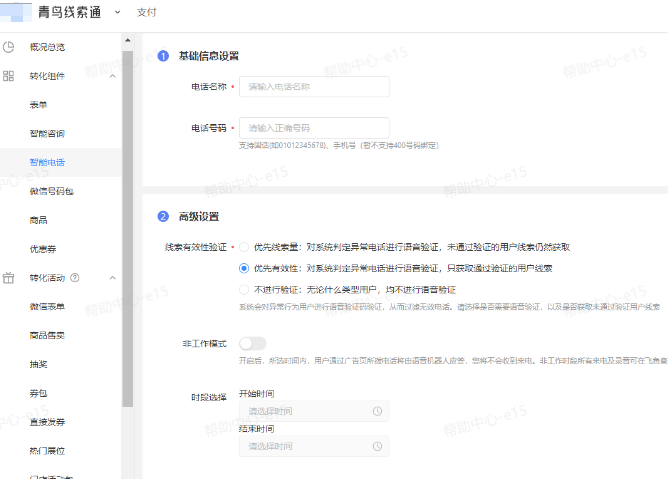This screenshot has height=479, width=668.
Task: Click the clock icon in 结束时间 field
Action: (x=377, y=446)
